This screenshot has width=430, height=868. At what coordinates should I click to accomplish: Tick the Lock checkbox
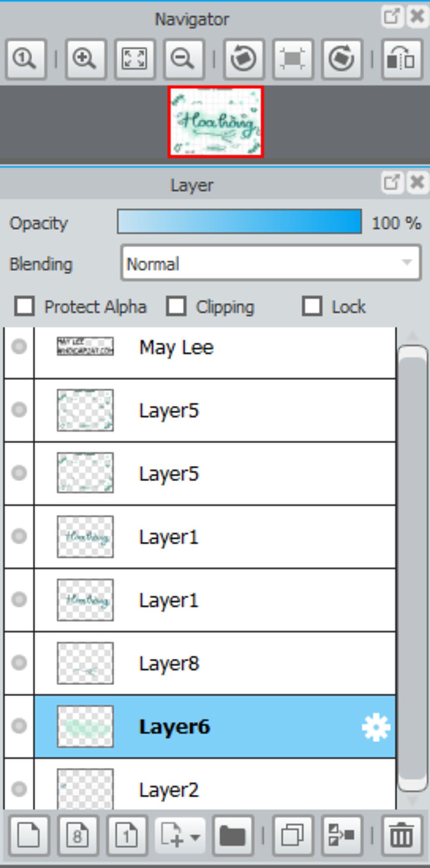point(312,306)
